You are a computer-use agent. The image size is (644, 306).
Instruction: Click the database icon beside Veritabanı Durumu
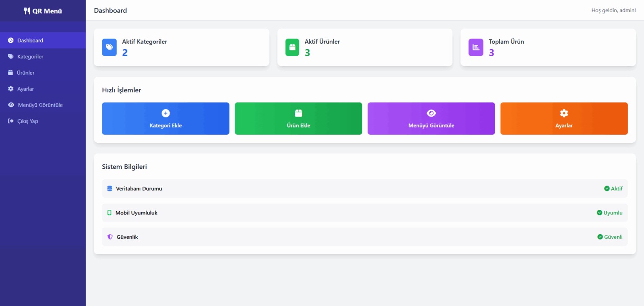pyautogui.click(x=110, y=188)
